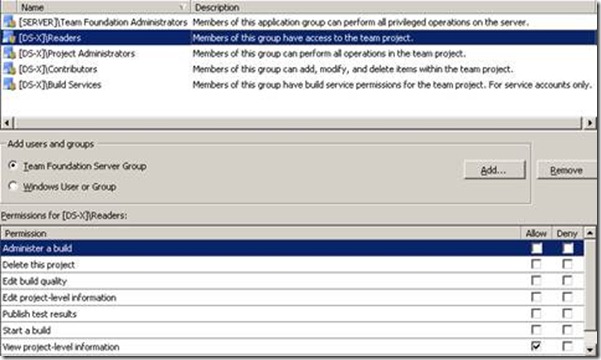Uncheck Allow for View project-level information
This screenshot has height=360, width=601.
(x=536, y=347)
